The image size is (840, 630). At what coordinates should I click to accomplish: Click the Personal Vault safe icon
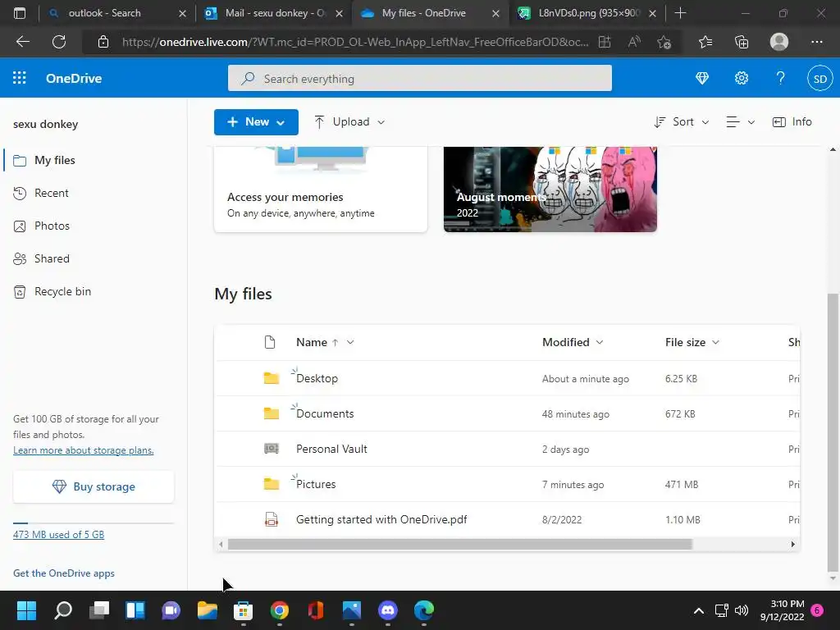coord(272,449)
